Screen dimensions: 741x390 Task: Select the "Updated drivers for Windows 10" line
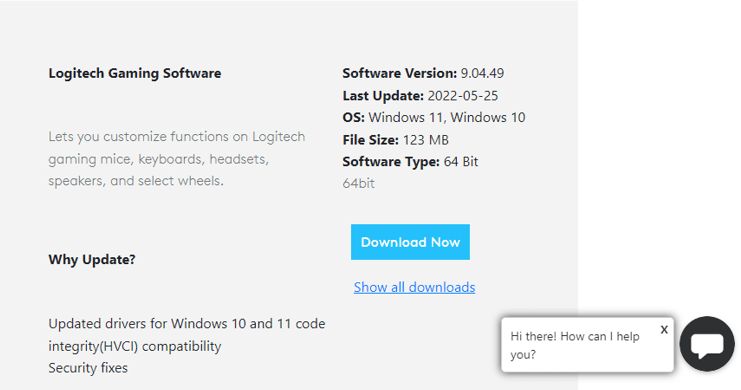pos(187,324)
